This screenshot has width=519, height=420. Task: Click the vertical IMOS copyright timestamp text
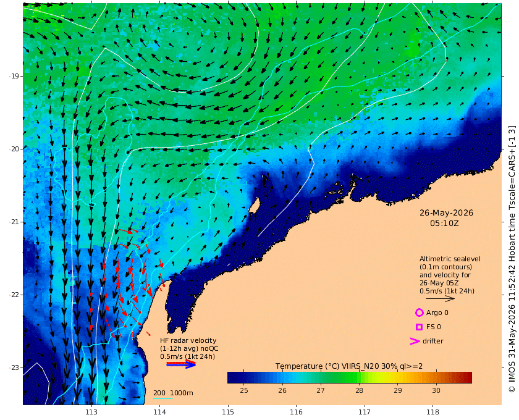tap(512, 259)
